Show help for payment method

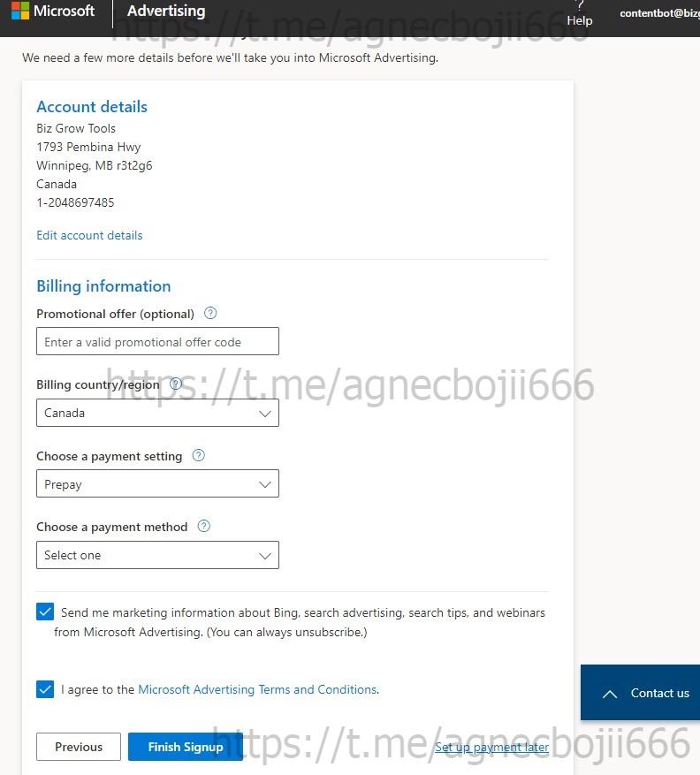pos(203,526)
